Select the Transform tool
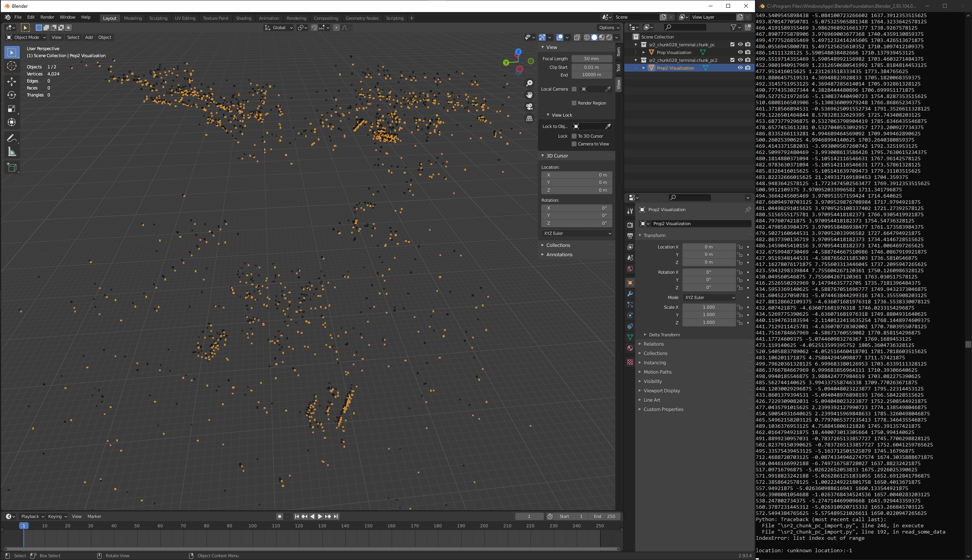The width and height of the screenshot is (972, 560). (12, 122)
